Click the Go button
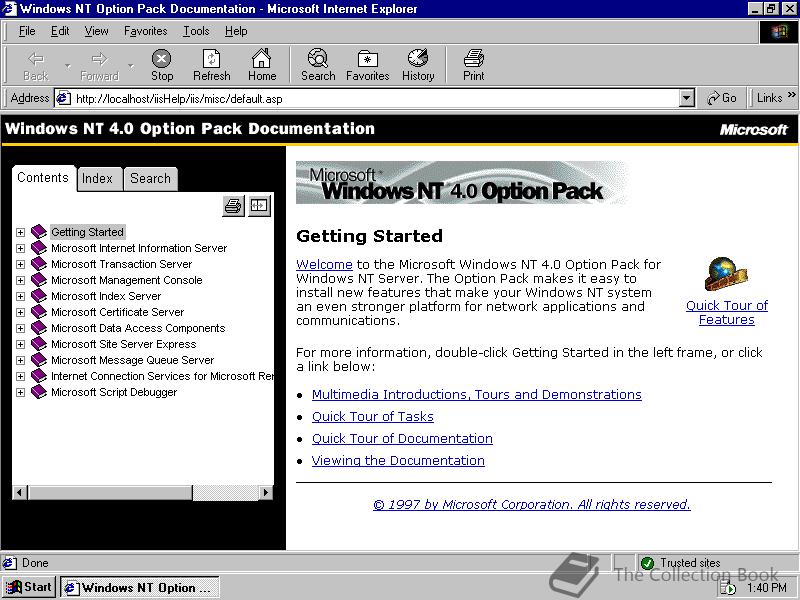 click(721, 98)
